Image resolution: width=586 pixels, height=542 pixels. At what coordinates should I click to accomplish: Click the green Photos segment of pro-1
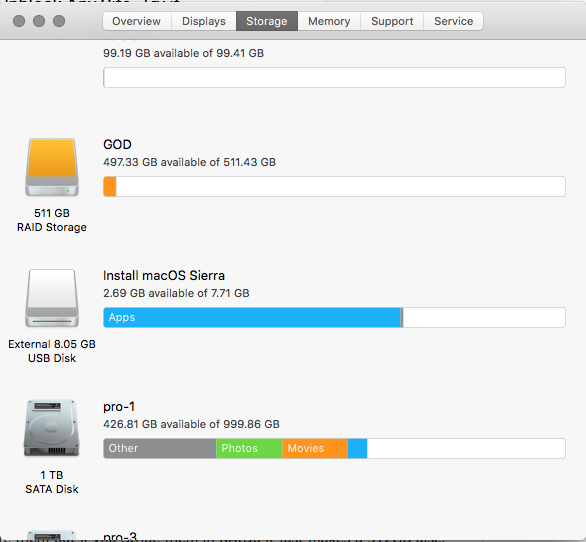click(x=249, y=448)
